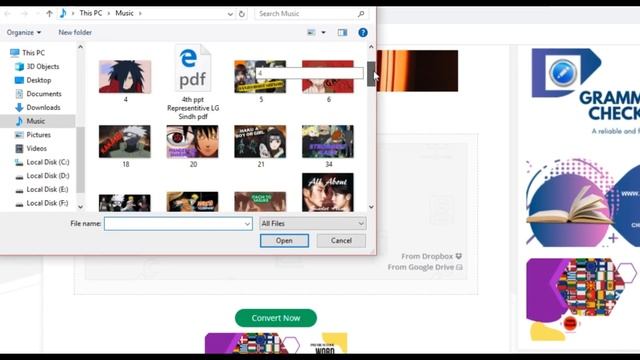The height and width of the screenshot is (360, 640).
Task: Click New folder button
Action: click(75, 32)
